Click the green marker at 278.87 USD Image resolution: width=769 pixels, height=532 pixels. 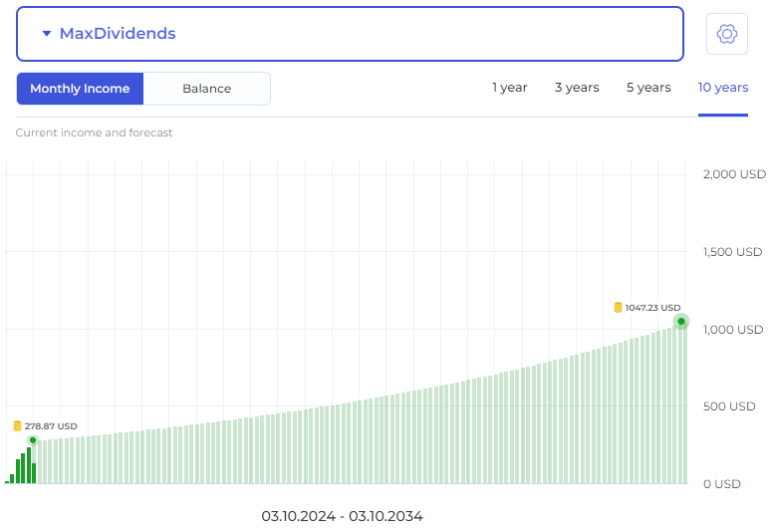(x=33, y=439)
